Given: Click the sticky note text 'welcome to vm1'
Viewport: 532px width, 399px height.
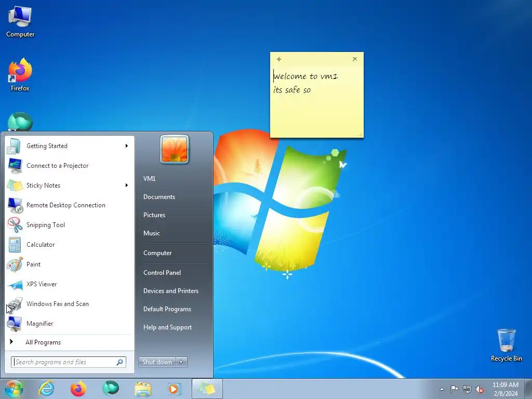Looking at the screenshot, I should tap(305, 76).
